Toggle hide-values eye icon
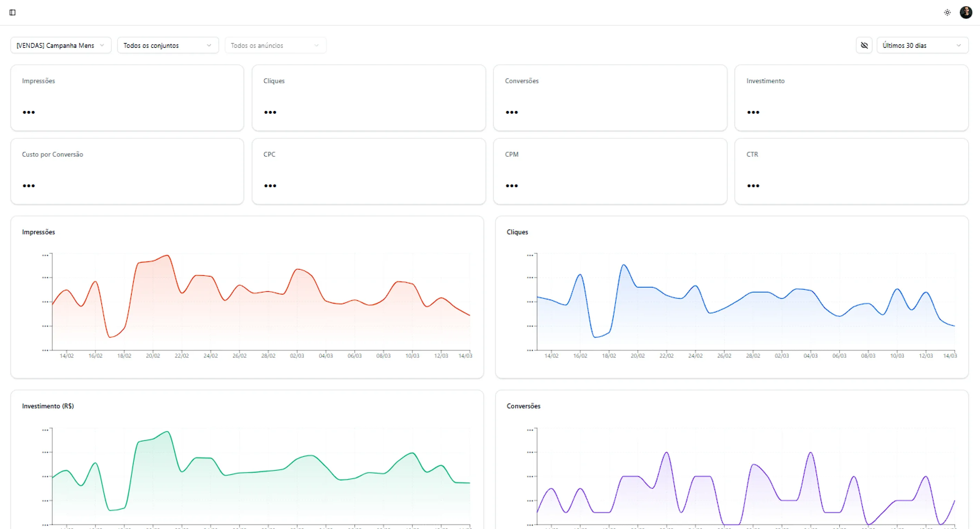 [x=864, y=45]
